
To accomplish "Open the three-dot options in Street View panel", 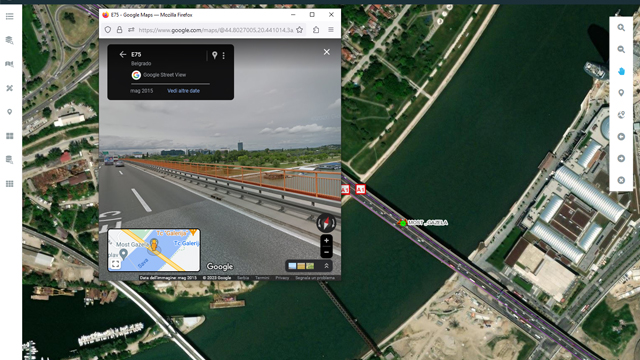I will [223, 56].
